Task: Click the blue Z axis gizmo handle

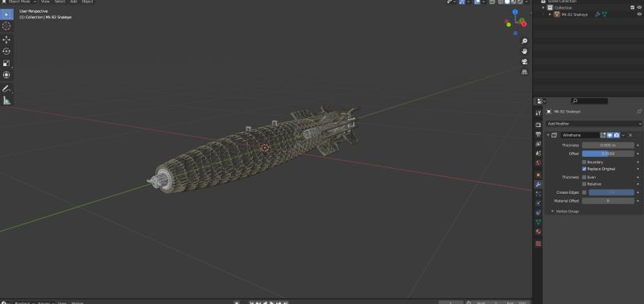Action: [x=515, y=12]
